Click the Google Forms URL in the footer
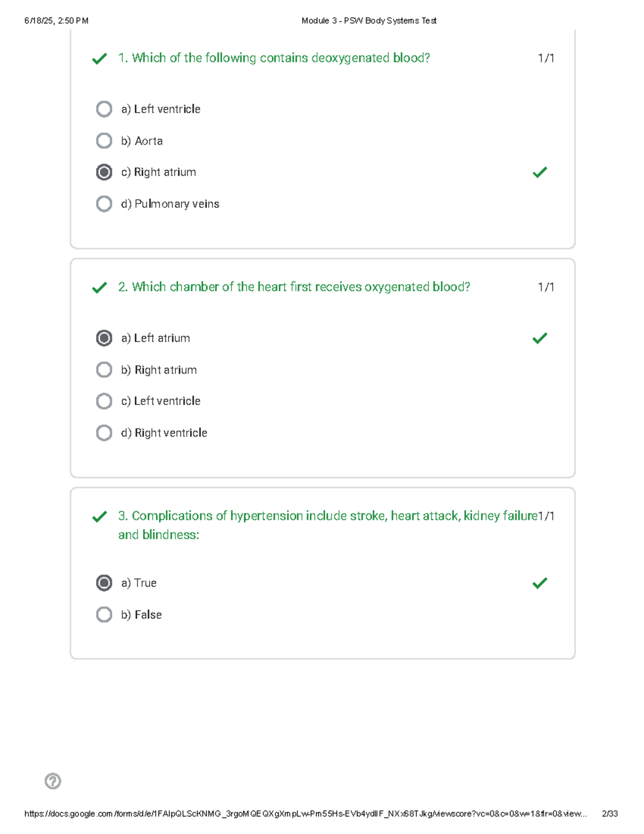Viewport: 644px width, 834px height. point(305,814)
